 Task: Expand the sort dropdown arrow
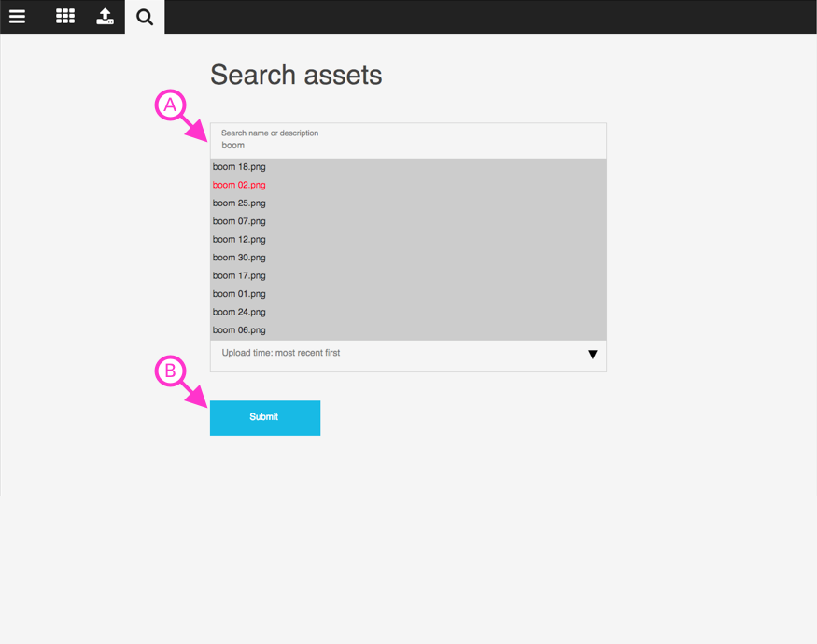(592, 355)
